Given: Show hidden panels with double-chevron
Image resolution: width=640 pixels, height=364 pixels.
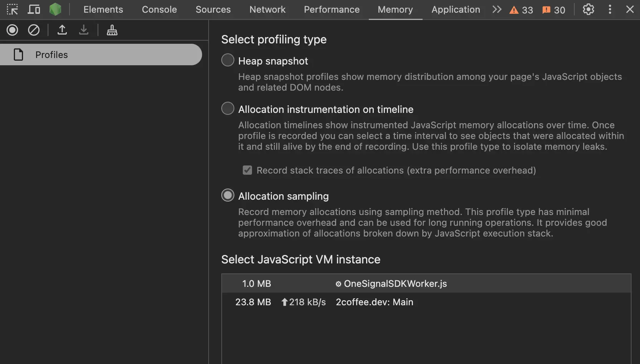Looking at the screenshot, I should click(x=496, y=9).
